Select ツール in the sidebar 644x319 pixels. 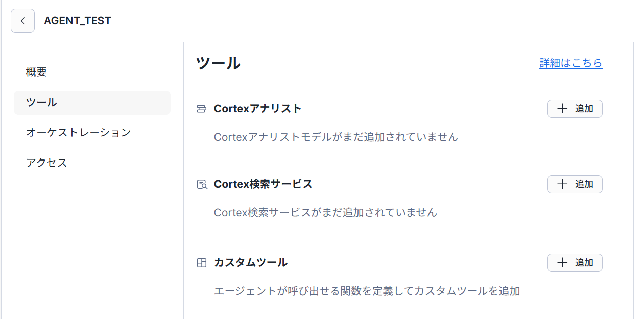42,103
